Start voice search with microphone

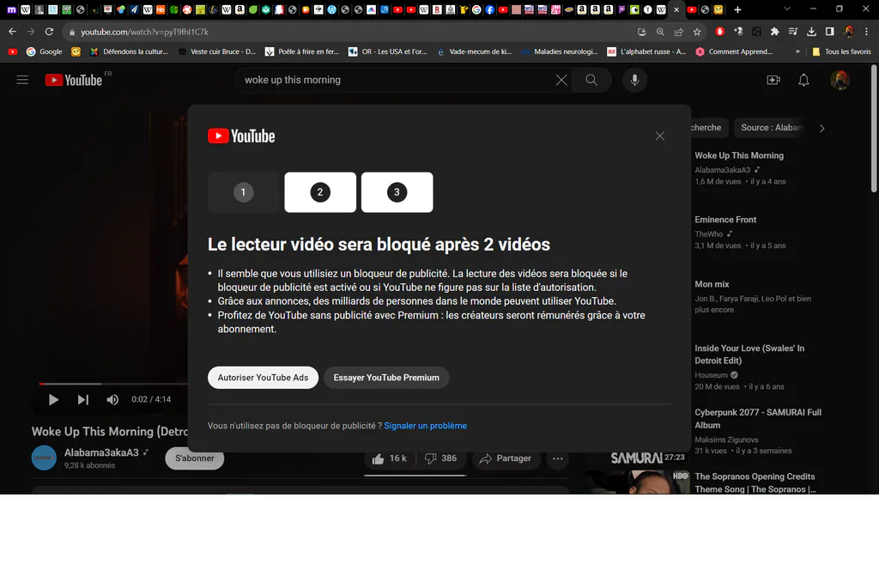click(x=634, y=80)
